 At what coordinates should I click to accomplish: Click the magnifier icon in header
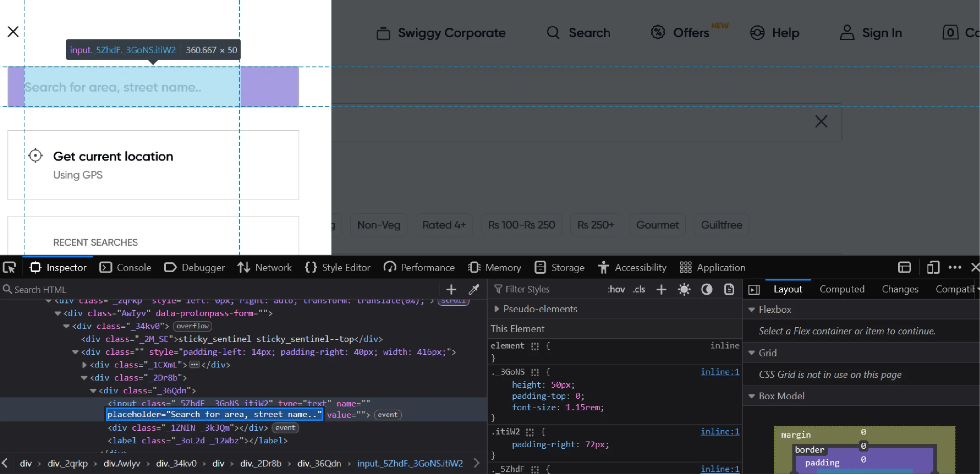pyautogui.click(x=553, y=33)
